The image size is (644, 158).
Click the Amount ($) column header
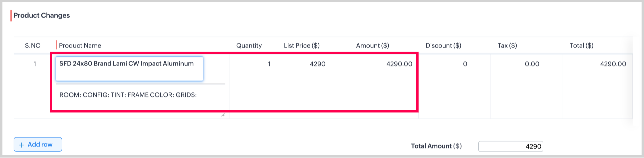372,46
